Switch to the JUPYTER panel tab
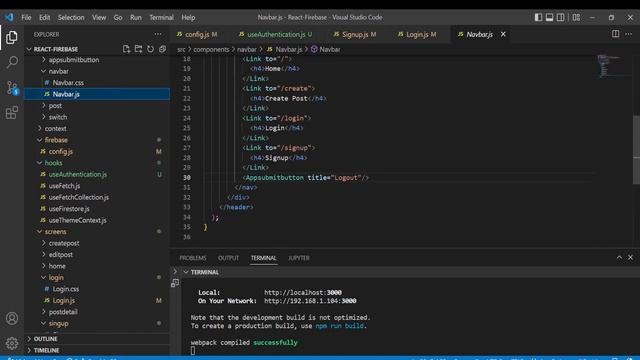640x360 pixels. (x=299, y=258)
